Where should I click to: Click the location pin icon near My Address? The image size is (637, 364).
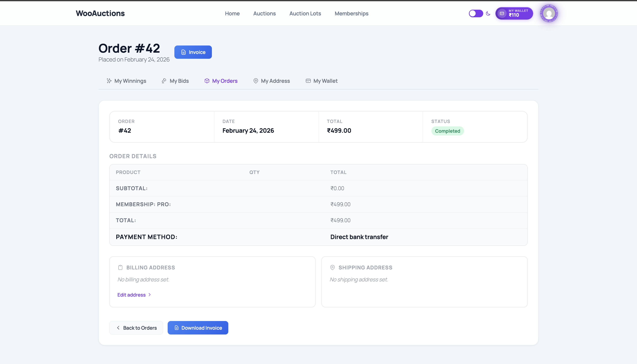point(256,81)
